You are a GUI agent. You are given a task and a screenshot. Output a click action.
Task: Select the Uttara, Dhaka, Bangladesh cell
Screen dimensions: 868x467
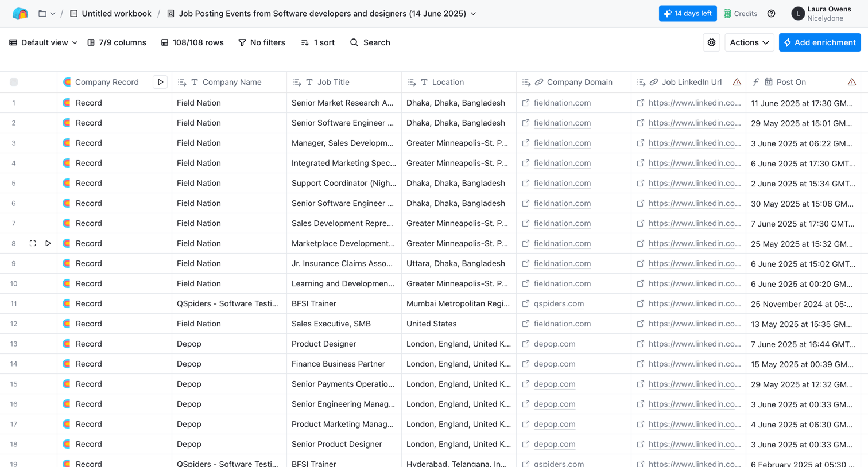click(459, 263)
